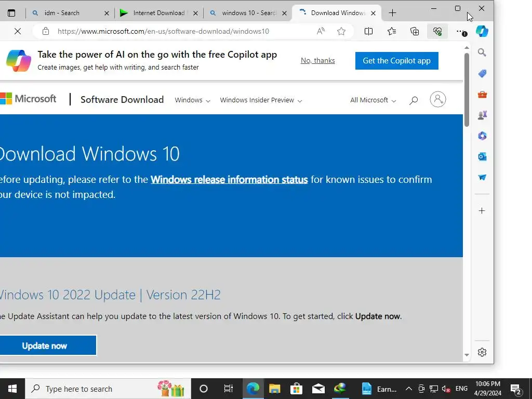The image size is (532, 399).
Task: Open Windows Start menu
Action: (x=12, y=389)
